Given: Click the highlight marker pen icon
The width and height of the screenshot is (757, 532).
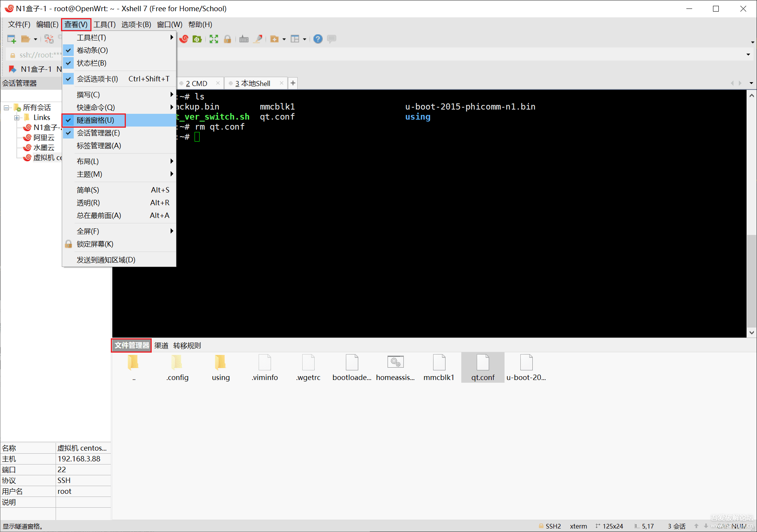Looking at the screenshot, I should click(x=258, y=39).
